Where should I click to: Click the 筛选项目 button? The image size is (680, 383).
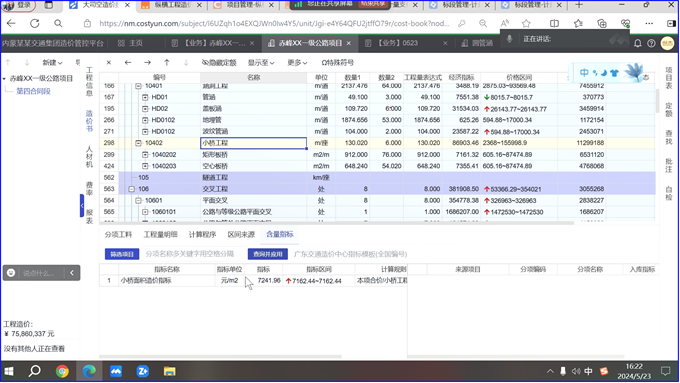122,254
